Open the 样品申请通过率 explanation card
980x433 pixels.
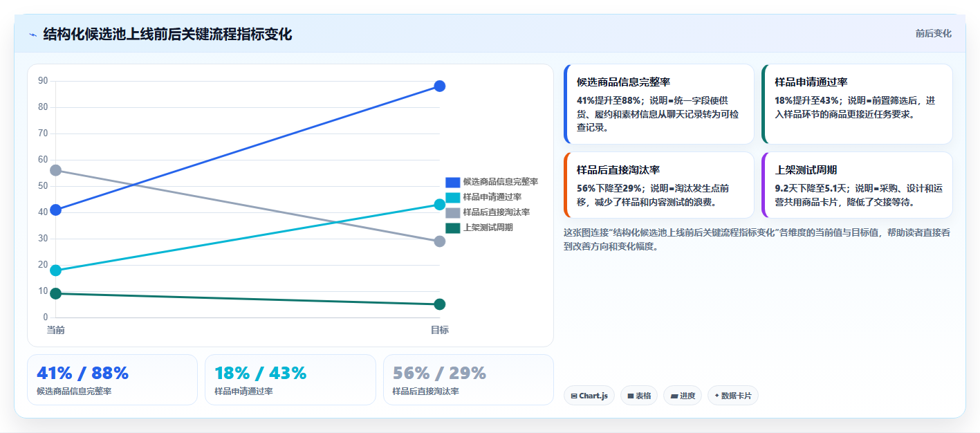tap(857, 104)
